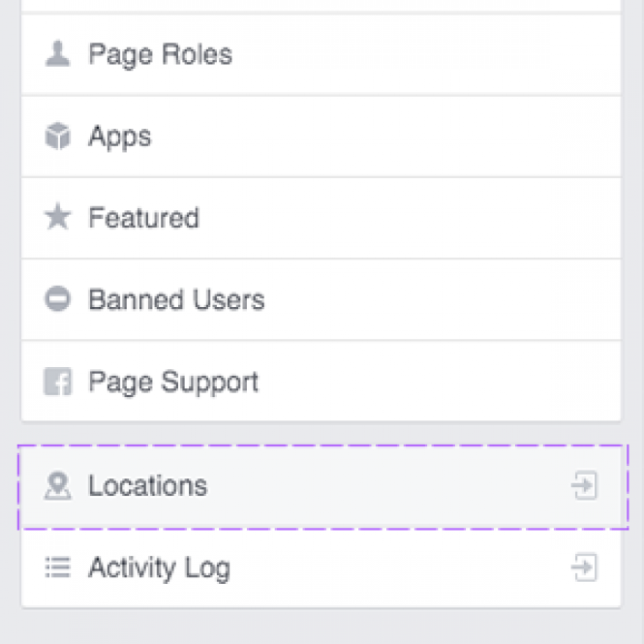
Task: Click the Activity Log list icon
Action: pyautogui.click(x=57, y=567)
